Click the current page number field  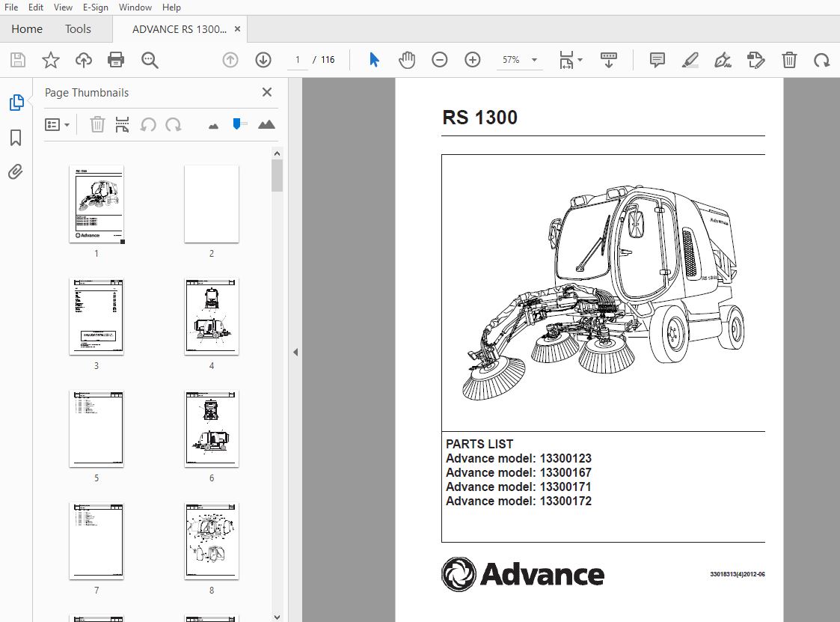[297, 60]
